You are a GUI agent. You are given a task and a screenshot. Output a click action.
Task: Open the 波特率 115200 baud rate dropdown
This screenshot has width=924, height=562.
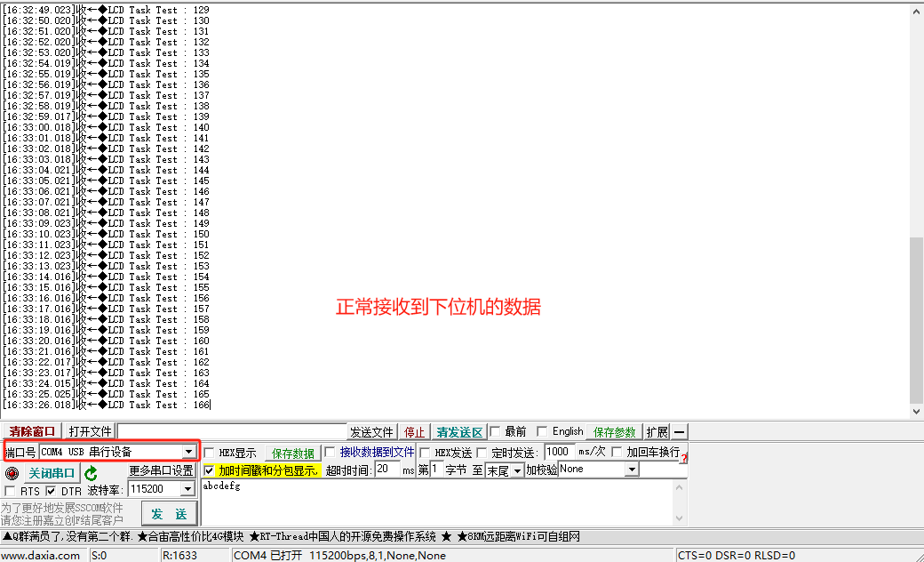[x=187, y=489]
